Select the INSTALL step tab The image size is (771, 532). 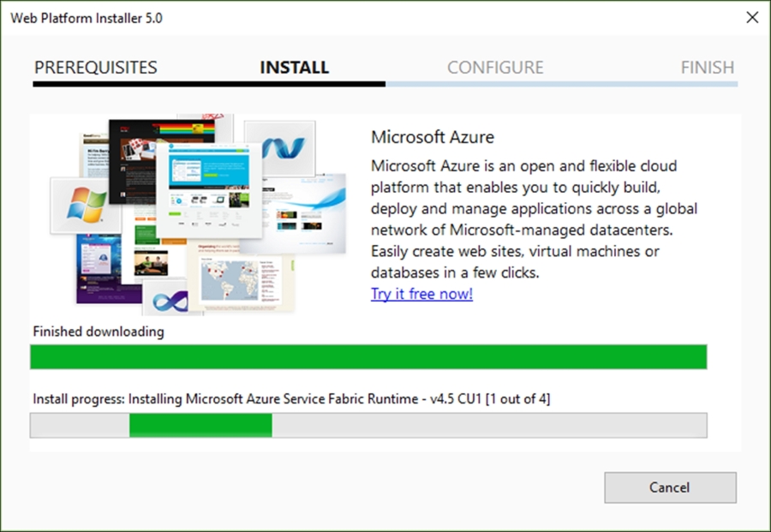coord(294,68)
